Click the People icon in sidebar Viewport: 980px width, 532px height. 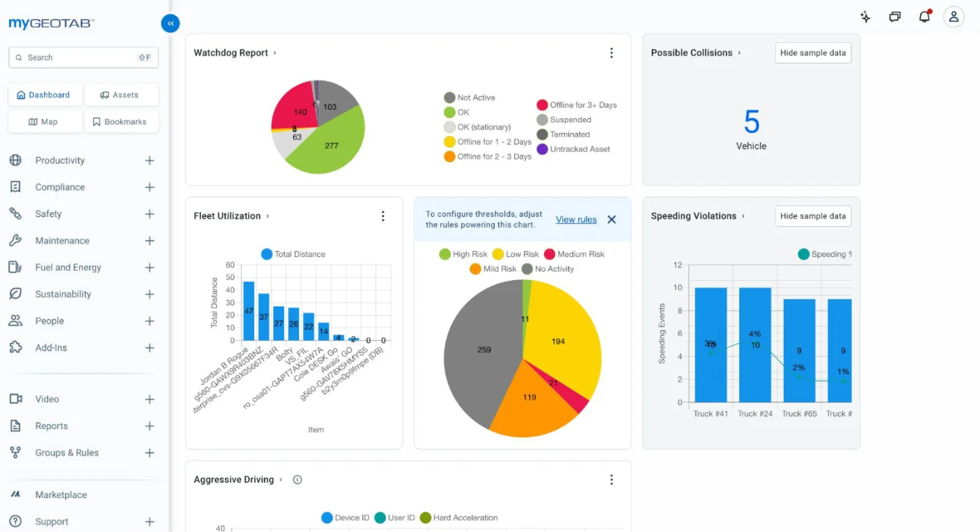[x=15, y=321]
